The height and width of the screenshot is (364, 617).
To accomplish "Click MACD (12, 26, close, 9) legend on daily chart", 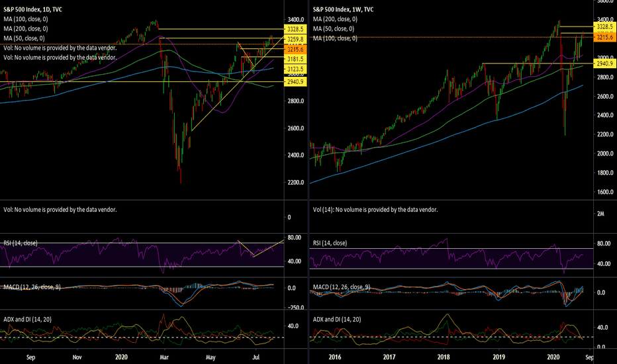I will pos(32,287).
